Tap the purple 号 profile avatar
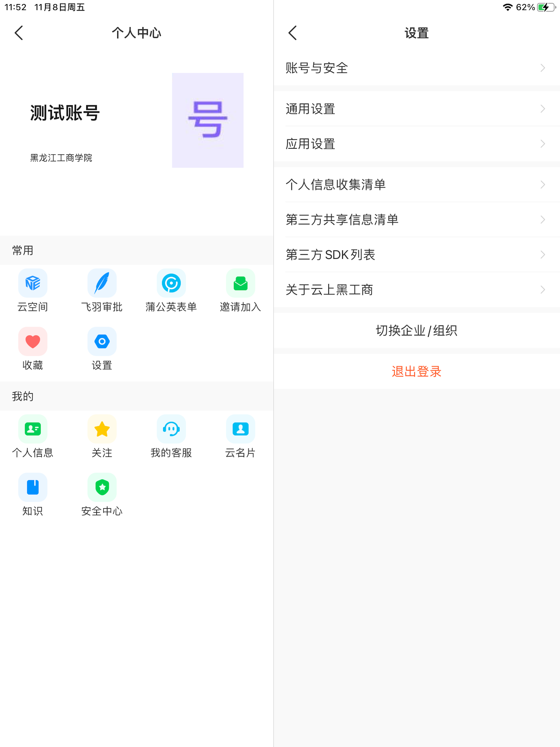Screen dimensions: 560x747 pyautogui.click(x=208, y=120)
